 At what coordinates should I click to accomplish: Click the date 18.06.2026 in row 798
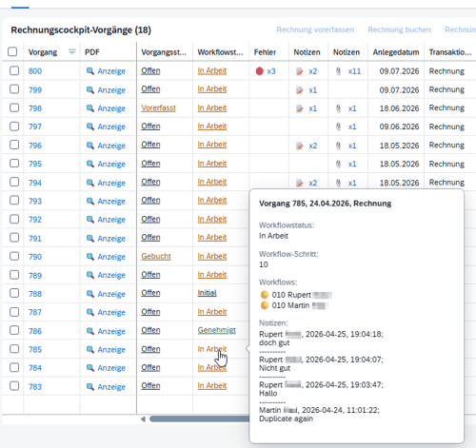[x=399, y=108]
